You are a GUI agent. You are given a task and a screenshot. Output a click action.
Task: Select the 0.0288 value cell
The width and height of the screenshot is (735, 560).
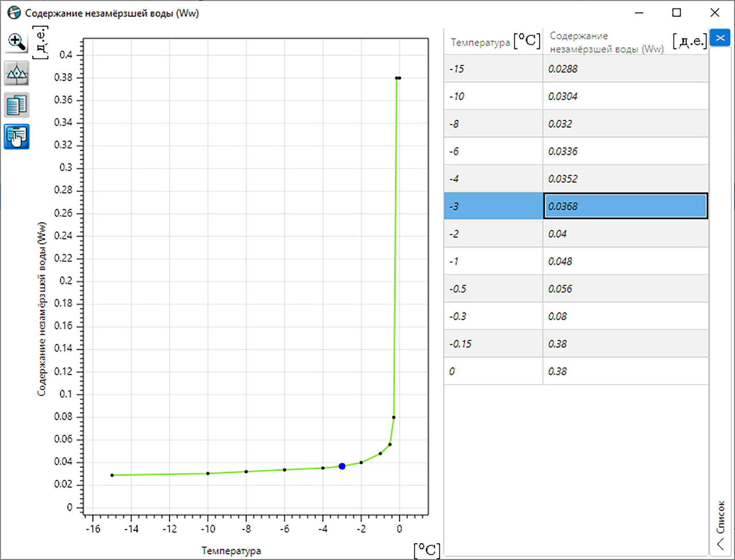(625, 68)
